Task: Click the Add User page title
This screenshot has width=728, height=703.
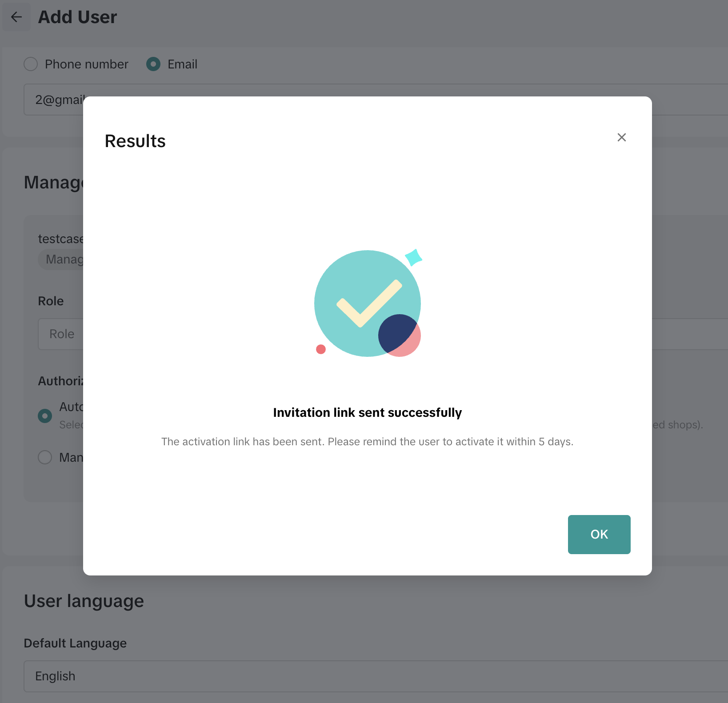Action: click(x=77, y=17)
